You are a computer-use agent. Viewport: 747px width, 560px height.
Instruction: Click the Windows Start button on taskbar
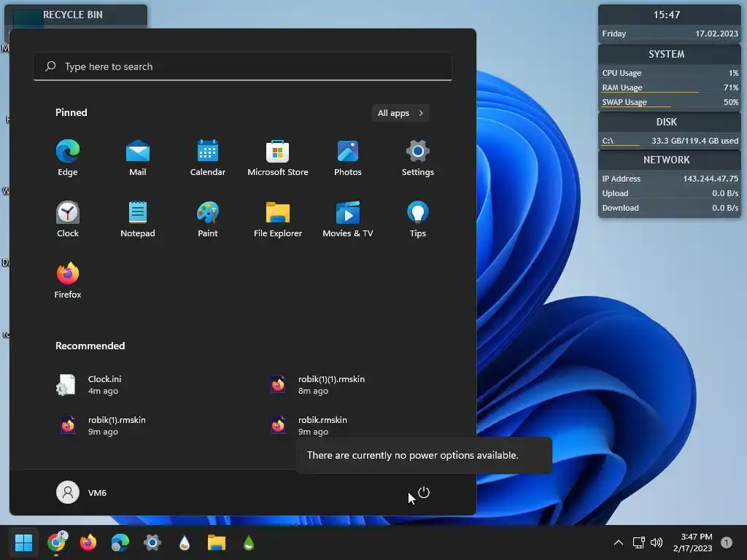[x=23, y=542]
